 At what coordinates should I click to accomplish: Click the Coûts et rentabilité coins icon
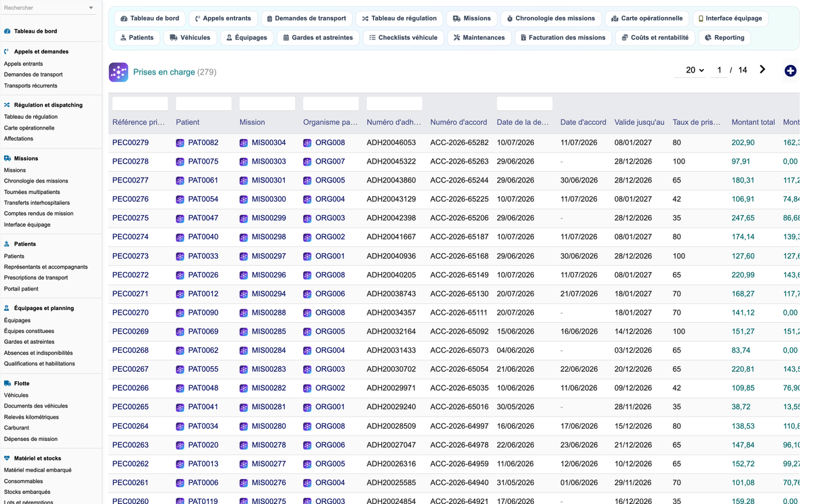click(x=625, y=37)
